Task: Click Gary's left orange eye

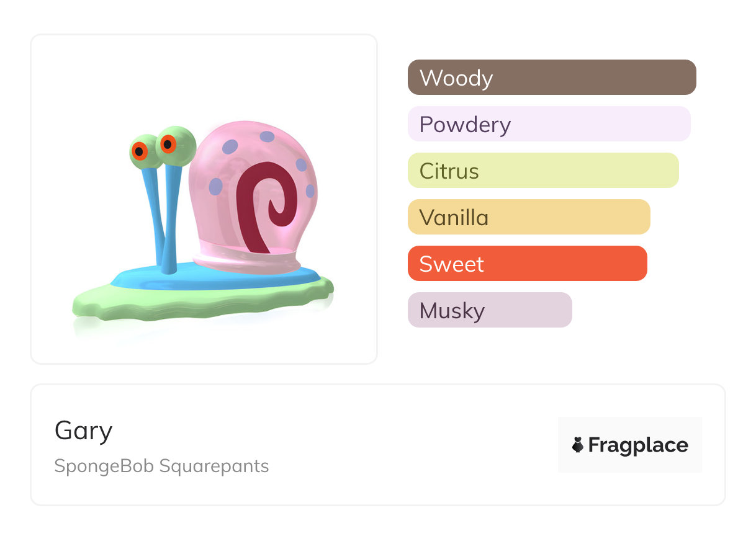Action: click(140, 151)
